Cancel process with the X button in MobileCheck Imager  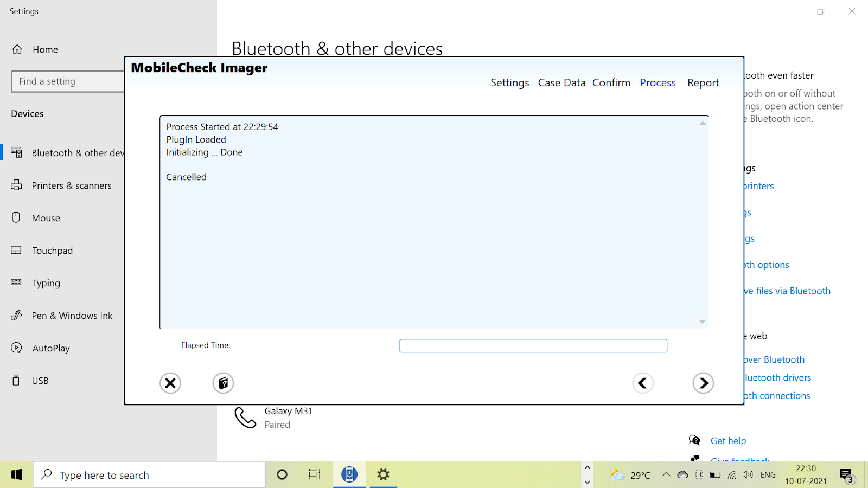[x=170, y=383]
